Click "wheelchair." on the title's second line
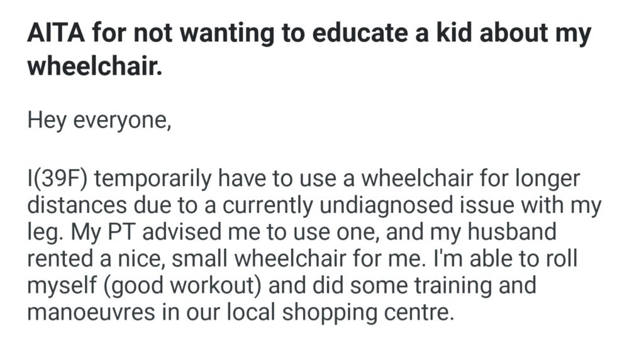 click(x=95, y=65)
